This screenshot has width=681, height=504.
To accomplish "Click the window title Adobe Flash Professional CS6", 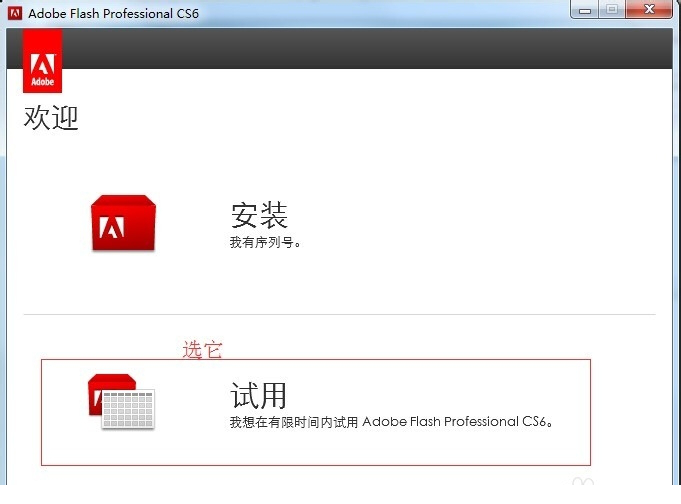I will click(113, 13).
